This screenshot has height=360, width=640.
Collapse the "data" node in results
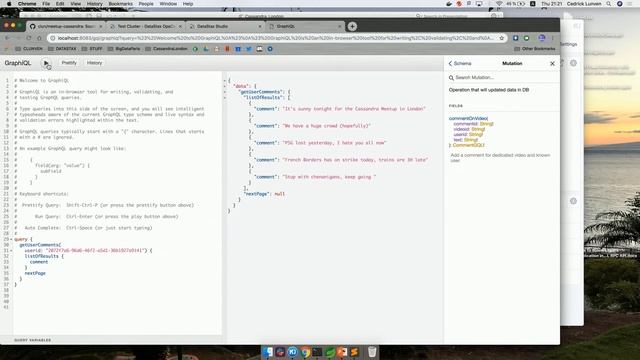point(224,87)
